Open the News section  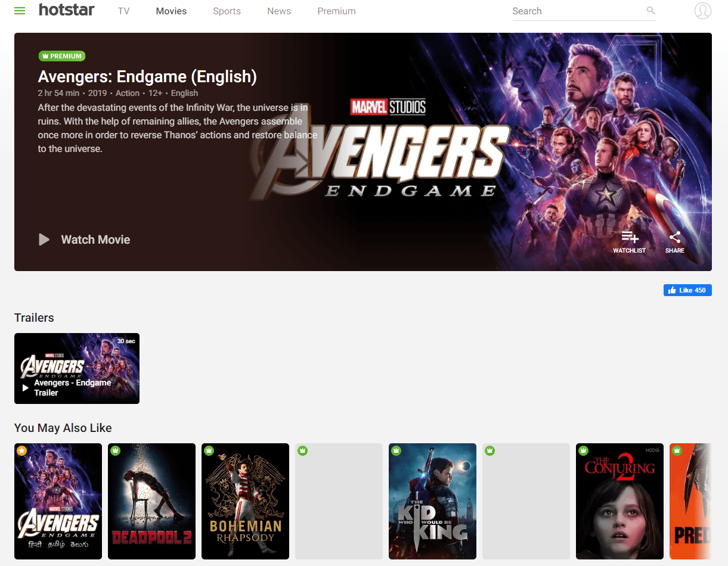(279, 11)
